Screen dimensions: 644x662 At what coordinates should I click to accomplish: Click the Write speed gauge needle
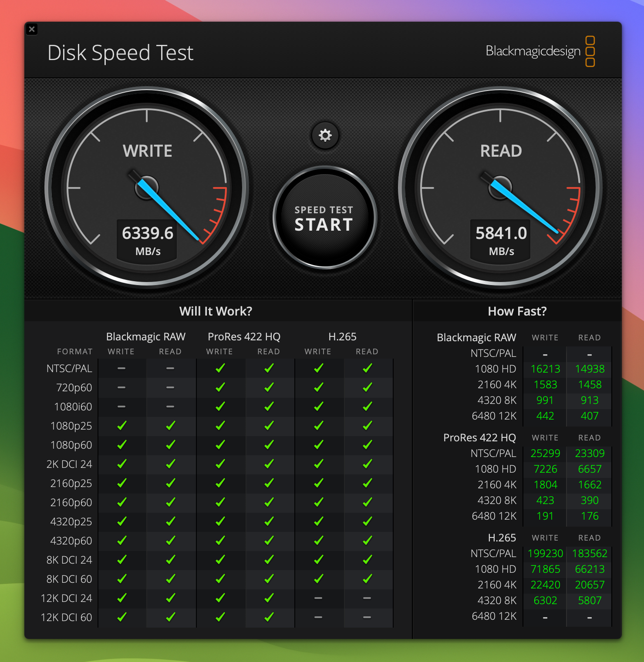(x=168, y=209)
